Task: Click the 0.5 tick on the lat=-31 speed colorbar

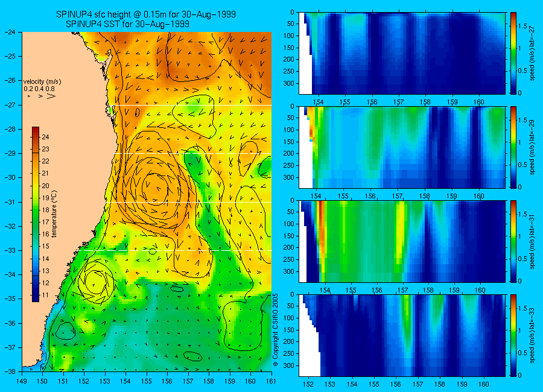Action: 523,259
